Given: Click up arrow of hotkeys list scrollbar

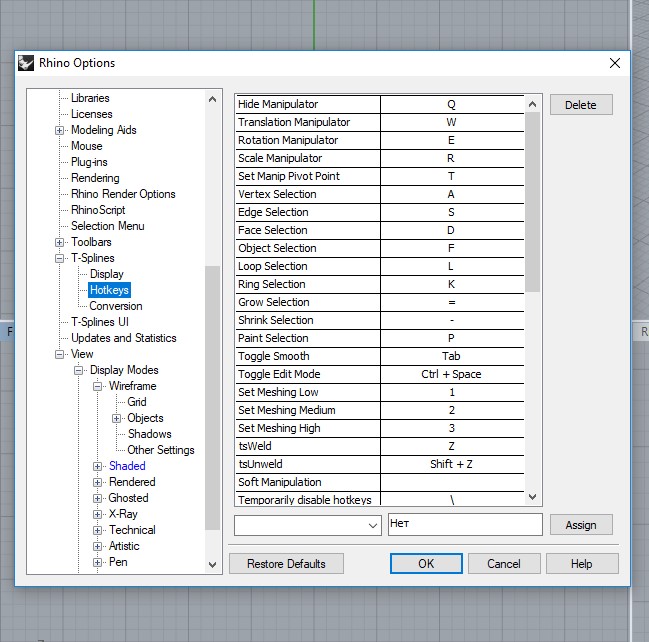Looking at the screenshot, I should [x=533, y=104].
